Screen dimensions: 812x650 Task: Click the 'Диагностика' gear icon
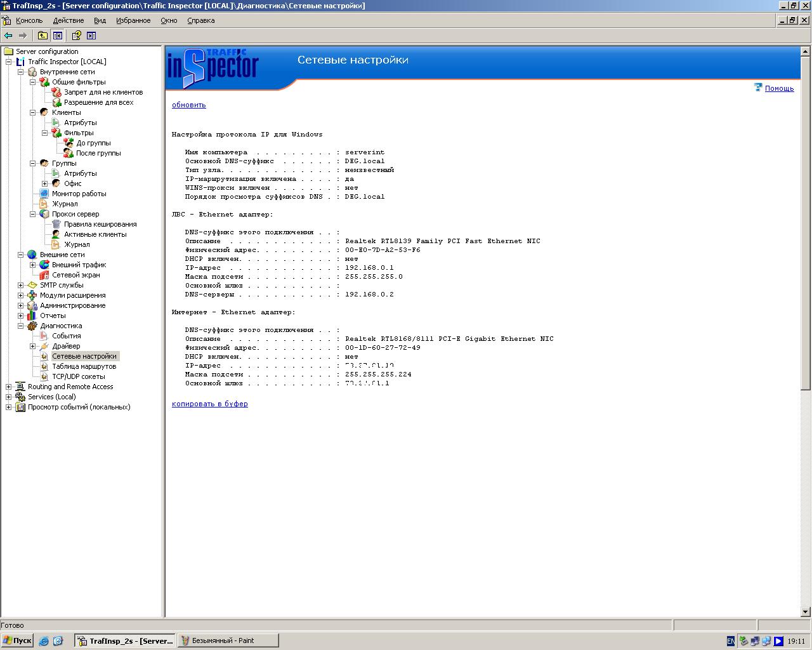pos(32,326)
